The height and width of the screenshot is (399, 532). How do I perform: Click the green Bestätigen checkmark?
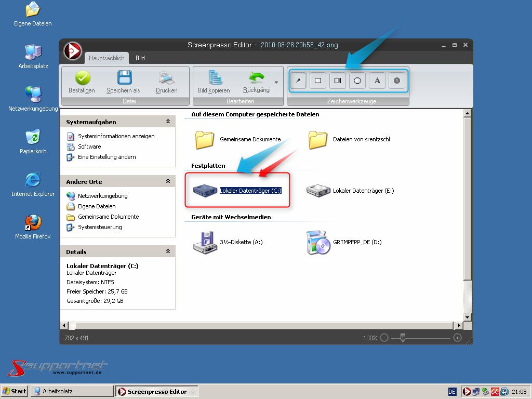(x=82, y=78)
